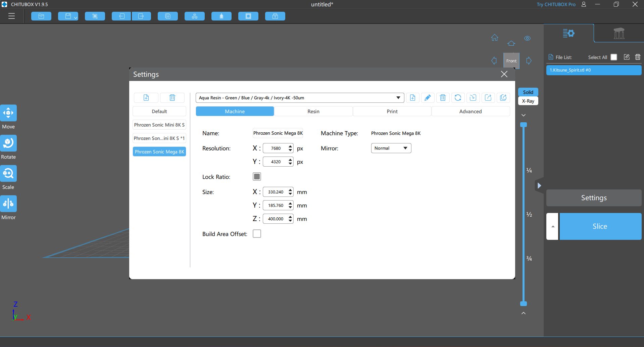This screenshot has height=347, width=644.
Task: Select Phrozen Son...ini 8K S *1 profile
Action: pos(159,138)
